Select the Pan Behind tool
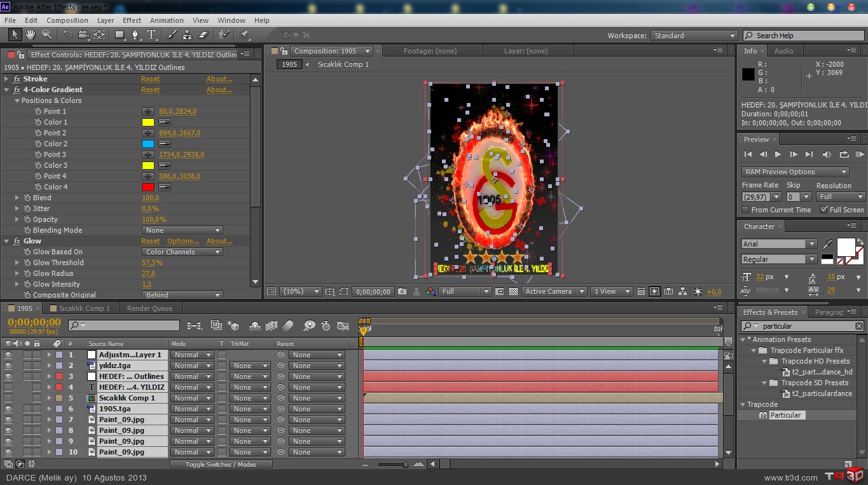 (x=100, y=34)
